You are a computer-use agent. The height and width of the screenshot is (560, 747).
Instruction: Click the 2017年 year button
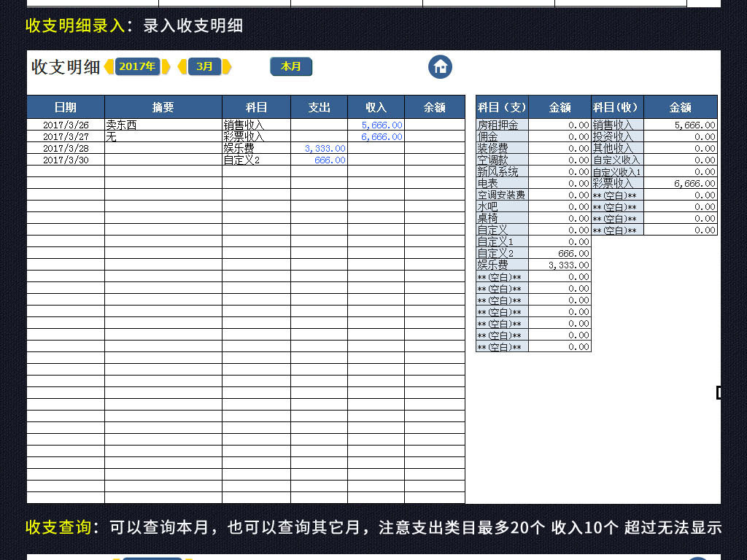tap(137, 66)
